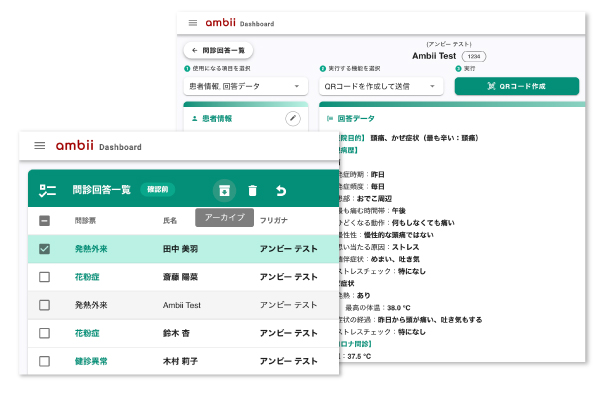Toggle the select-all checkbox in table header
The height and width of the screenshot is (400, 600).
coord(44,220)
